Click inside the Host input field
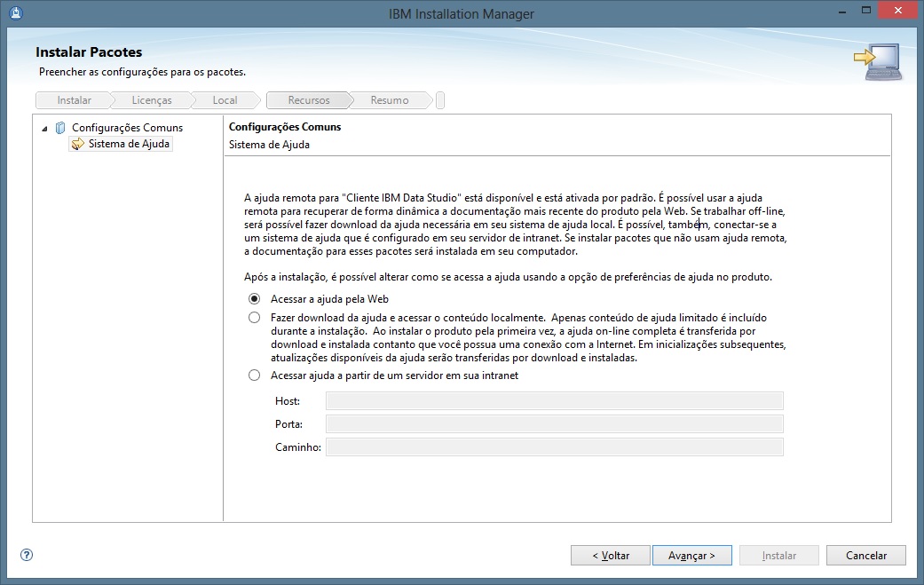Viewport: 924px width, 585px height. click(x=555, y=400)
